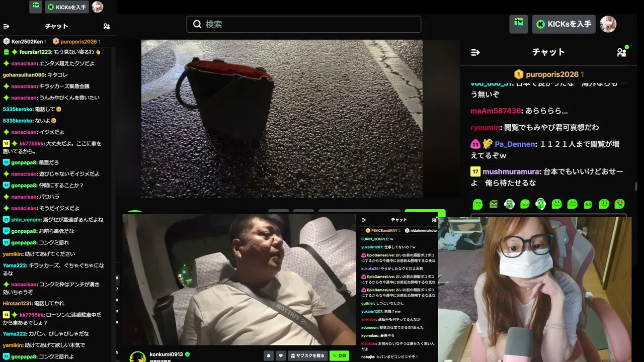Open the top-right profile avatar menu
Viewport: 644px width, 362px height.
[608, 24]
